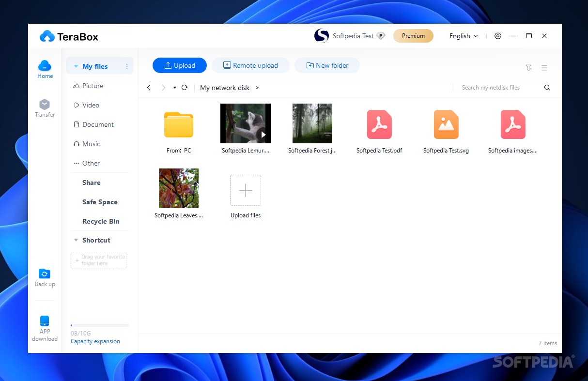Go back with the left arrow
Screen dimensions: 588x381
(x=149, y=88)
